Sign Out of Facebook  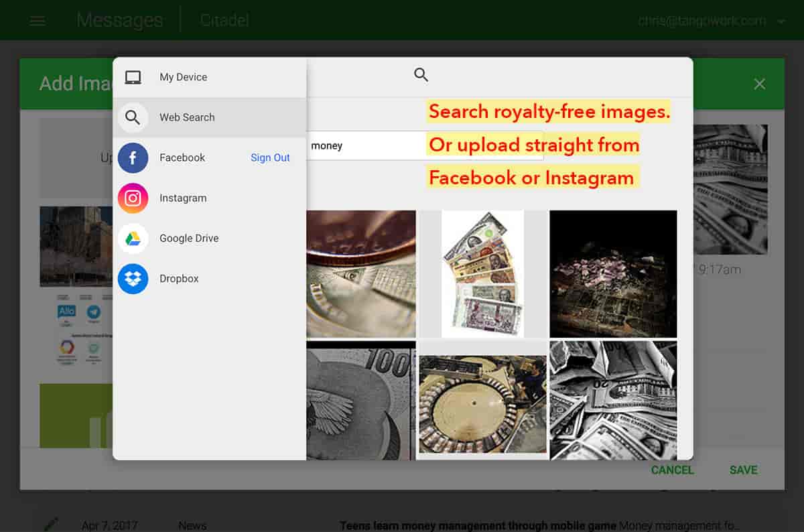pos(270,158)
